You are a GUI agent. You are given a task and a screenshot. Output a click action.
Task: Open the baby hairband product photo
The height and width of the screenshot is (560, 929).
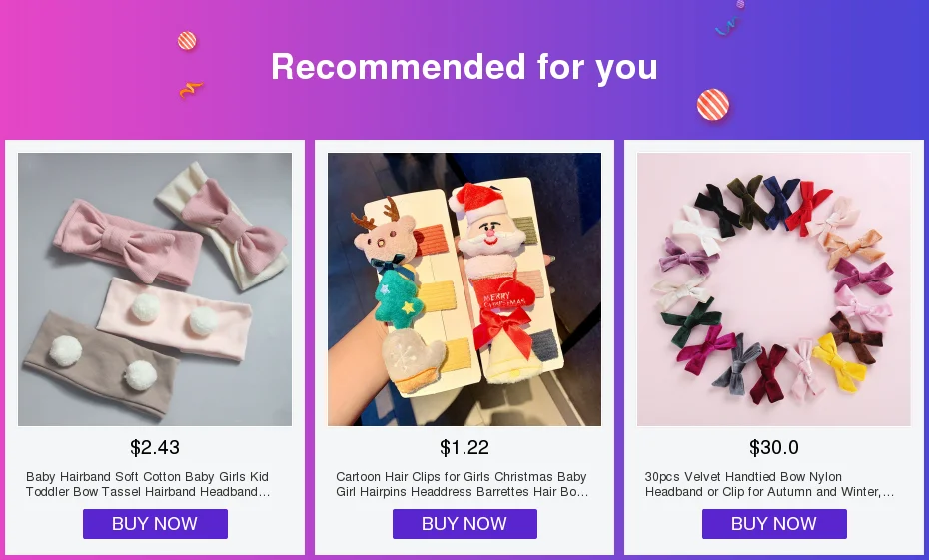click(x=155, y=289)
